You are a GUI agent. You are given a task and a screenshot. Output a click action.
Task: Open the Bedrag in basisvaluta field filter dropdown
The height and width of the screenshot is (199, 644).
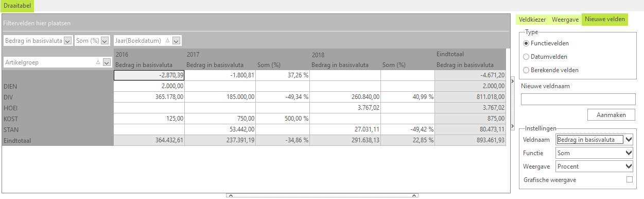[67, 41]
